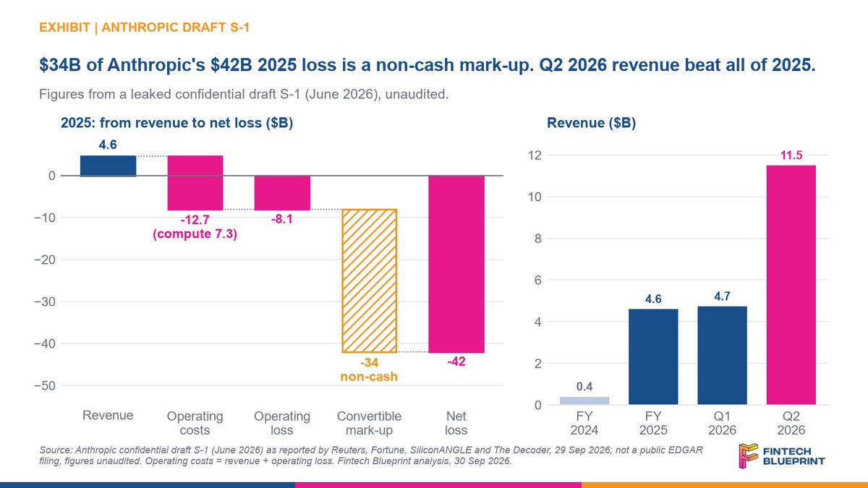Click the blue Revenue bar in waterfall chart

click(108, 166)
